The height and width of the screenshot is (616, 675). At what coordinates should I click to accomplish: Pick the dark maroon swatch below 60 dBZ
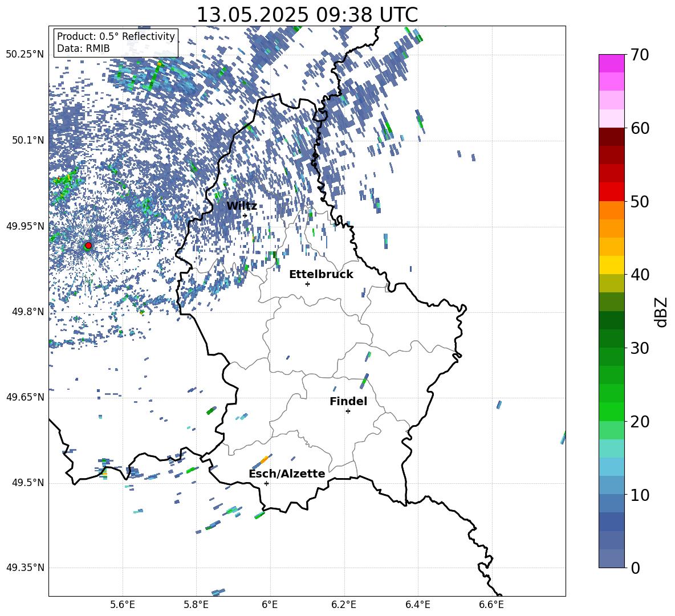coord(611,137)
